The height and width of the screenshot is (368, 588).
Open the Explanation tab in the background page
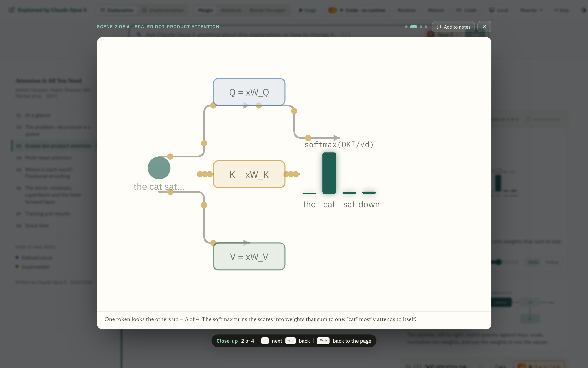click(117, 10)
